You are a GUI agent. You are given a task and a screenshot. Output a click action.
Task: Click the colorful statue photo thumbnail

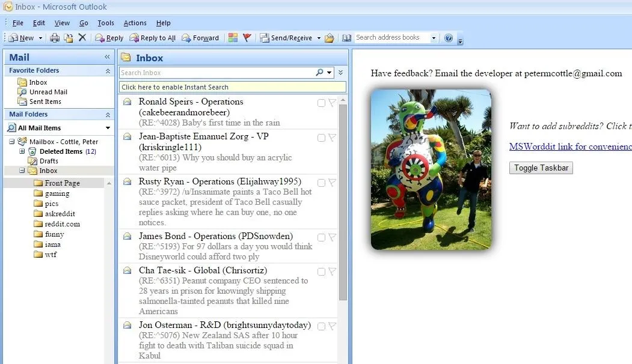click(431, 169)
